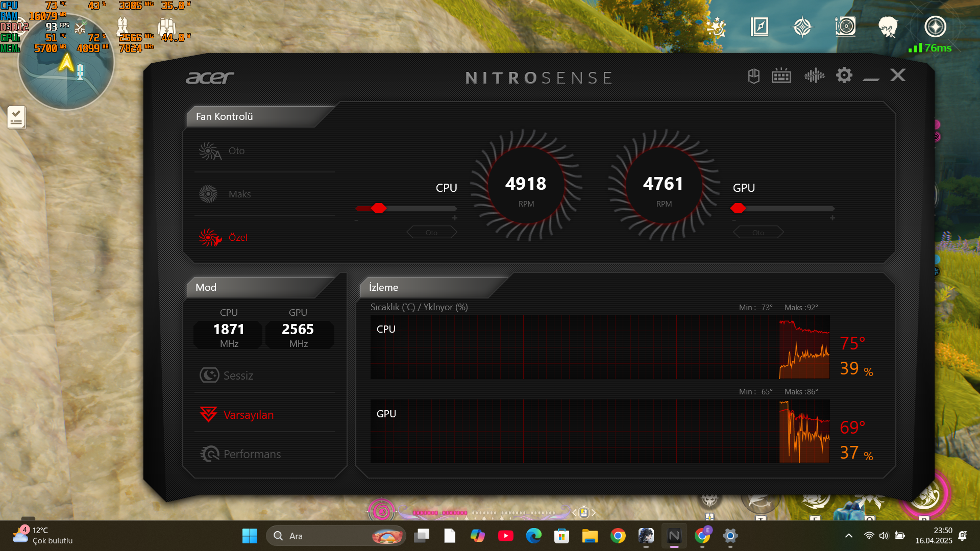
Task: Click the GPU Maks :86° label
Action: coord(801,391)
